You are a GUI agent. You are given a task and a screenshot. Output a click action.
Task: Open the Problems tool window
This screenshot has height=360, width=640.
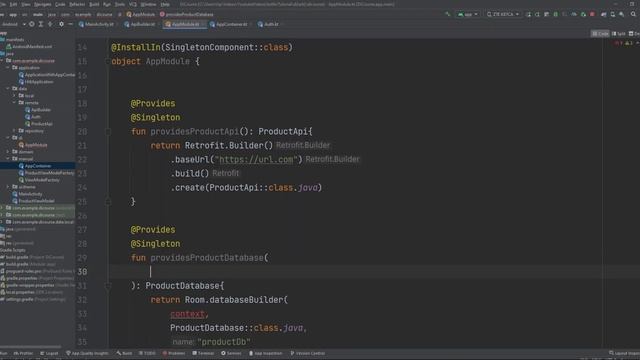[x=174, y=353]
